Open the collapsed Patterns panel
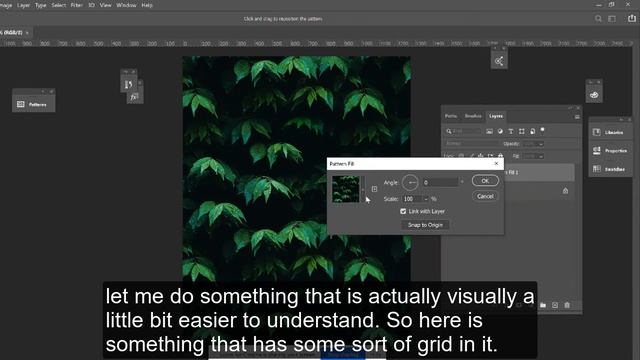Viewport: 640px width, 360px height. point(33,104)
